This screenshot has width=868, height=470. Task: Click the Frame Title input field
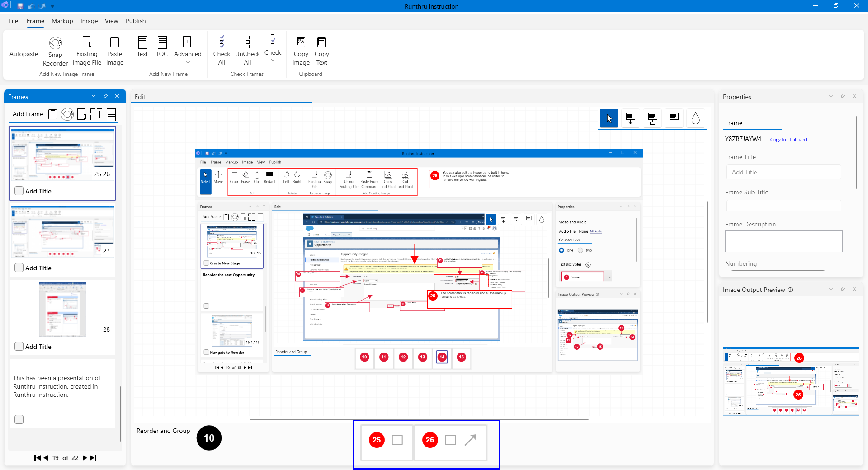point(783,172)
